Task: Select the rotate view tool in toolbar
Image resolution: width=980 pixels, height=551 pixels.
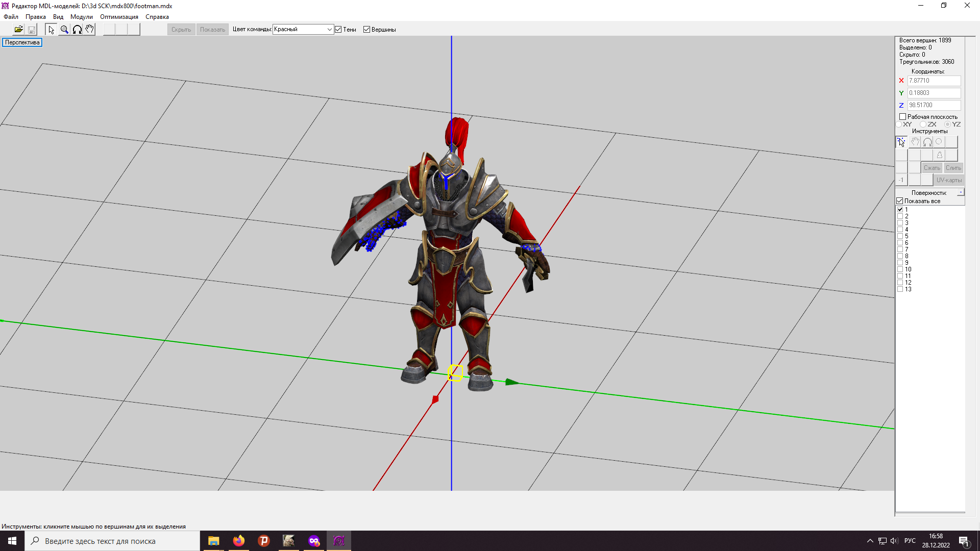Action: [77, 30]
